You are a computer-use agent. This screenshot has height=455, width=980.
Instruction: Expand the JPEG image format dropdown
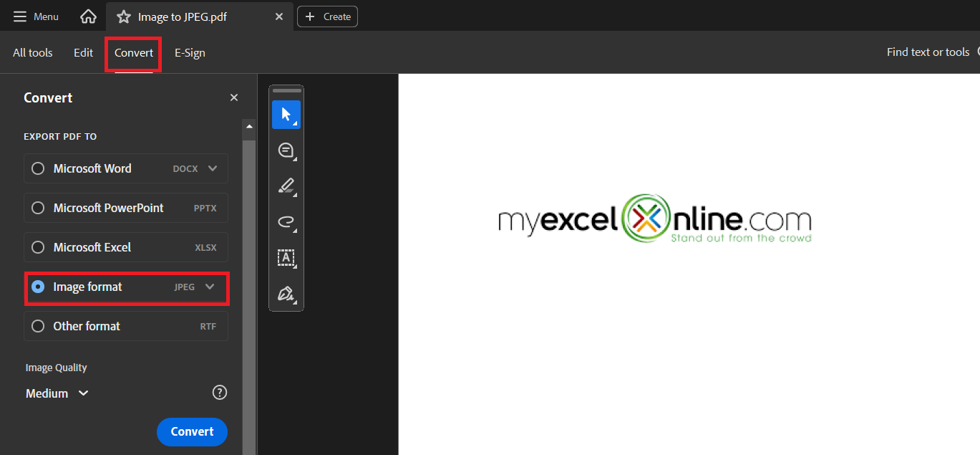tap(210, 287)
